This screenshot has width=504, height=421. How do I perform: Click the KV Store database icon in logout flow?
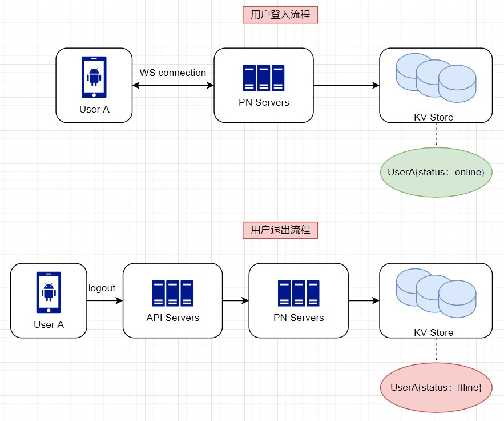coord(436,292)
